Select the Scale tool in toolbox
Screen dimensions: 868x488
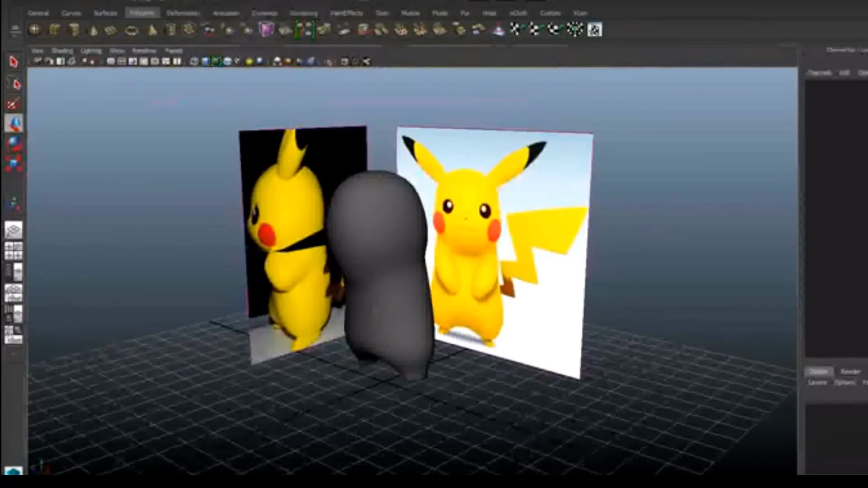point(14,164)
